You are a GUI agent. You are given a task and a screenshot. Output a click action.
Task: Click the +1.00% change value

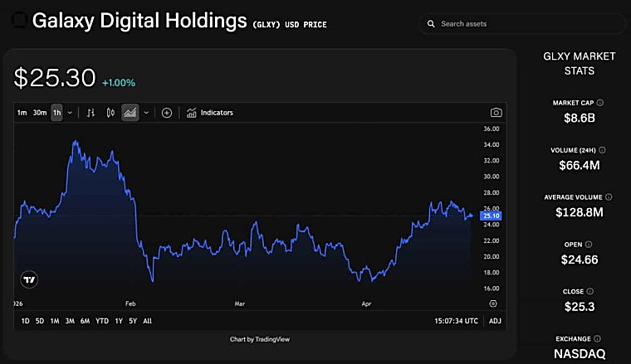pos(119,83)
